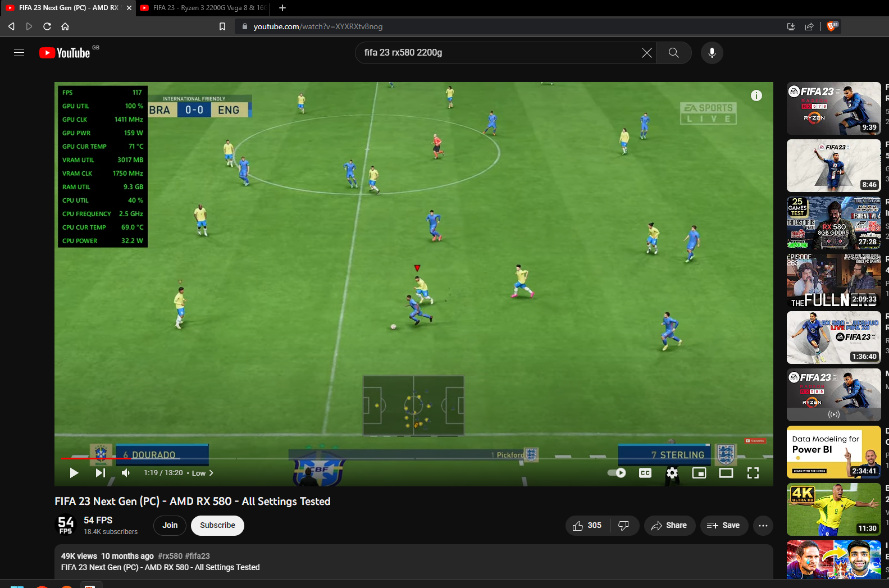Switch to FIFA 23 Ryzen 3 2200G tab

tap(203, 8)
